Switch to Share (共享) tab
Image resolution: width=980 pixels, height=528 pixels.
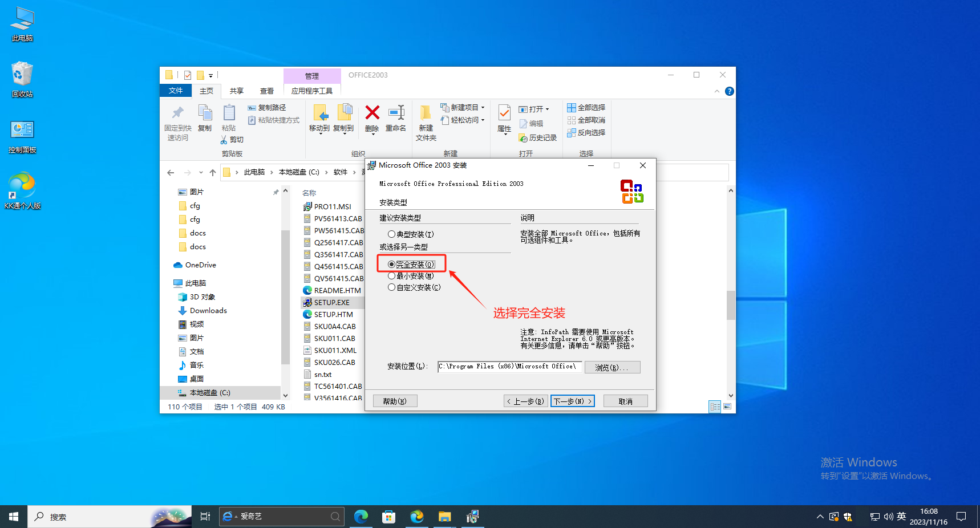coord(237,91)
